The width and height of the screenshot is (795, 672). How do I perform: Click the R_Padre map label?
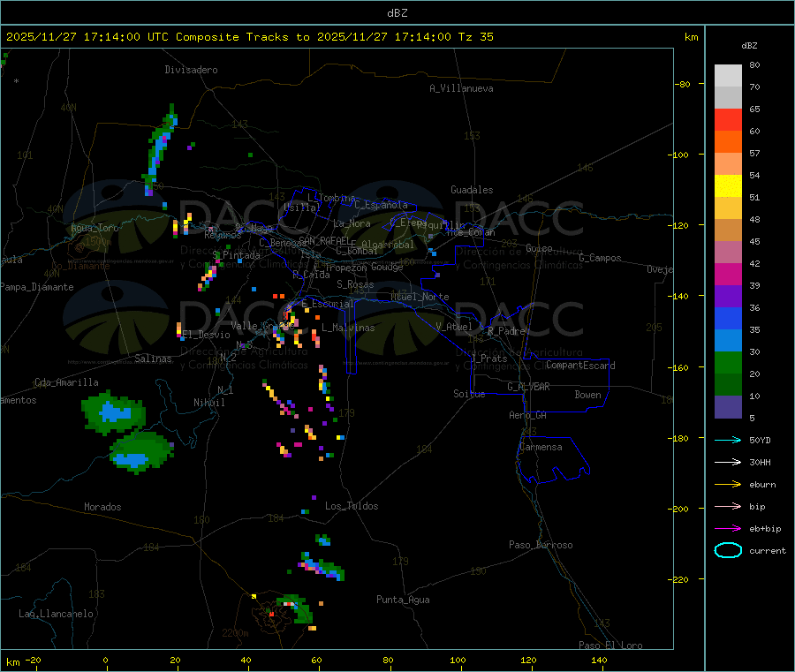point(506,331)
